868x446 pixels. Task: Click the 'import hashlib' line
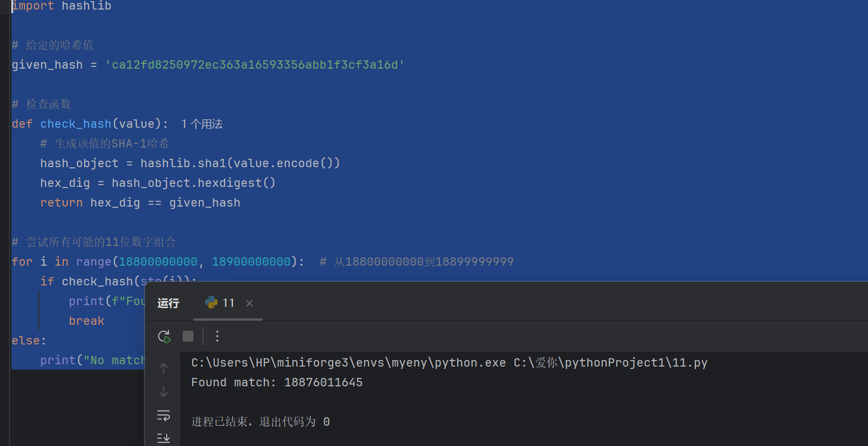click(x=61, y=6)
